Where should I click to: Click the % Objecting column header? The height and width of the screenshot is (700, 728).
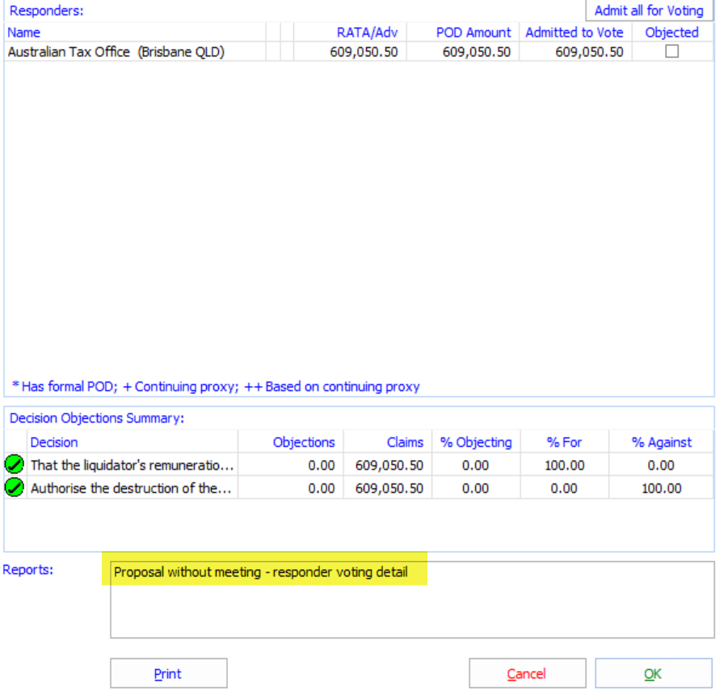click(476, 442)
